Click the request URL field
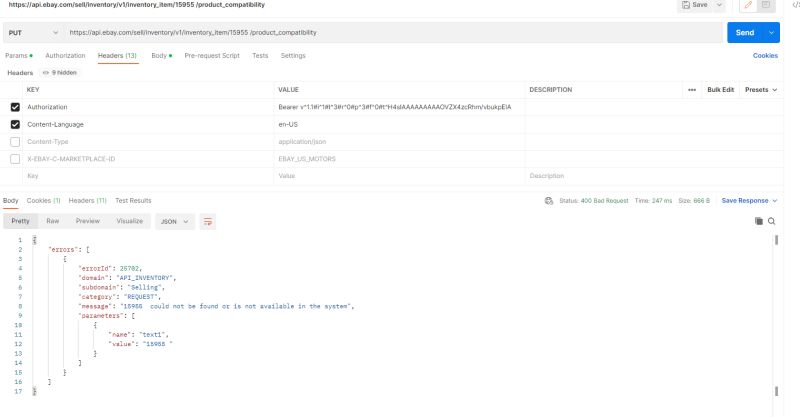 (393, 33)
